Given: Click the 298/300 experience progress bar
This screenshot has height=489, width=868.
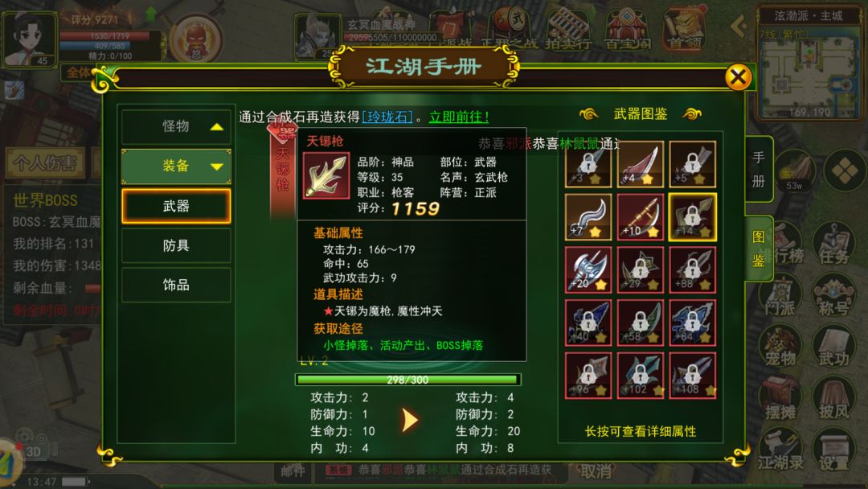Looking at the screenshot, I should click(x=408, y=380).
